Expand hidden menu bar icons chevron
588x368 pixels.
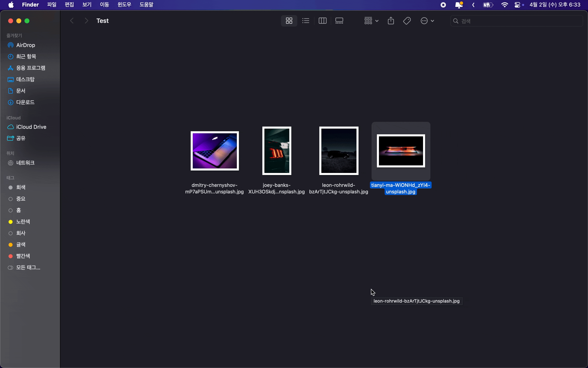(473, 5)
